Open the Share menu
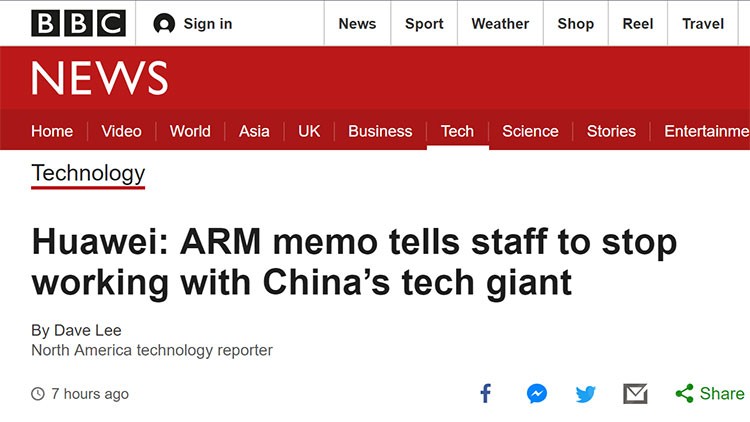 click(x=710, y=393)
